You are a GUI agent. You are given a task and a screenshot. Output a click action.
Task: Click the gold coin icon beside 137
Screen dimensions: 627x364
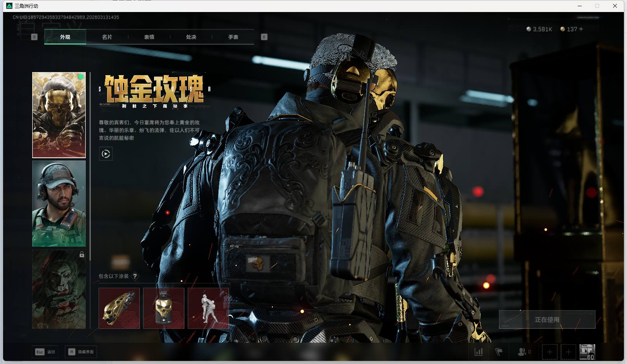[x=563, y=29]
